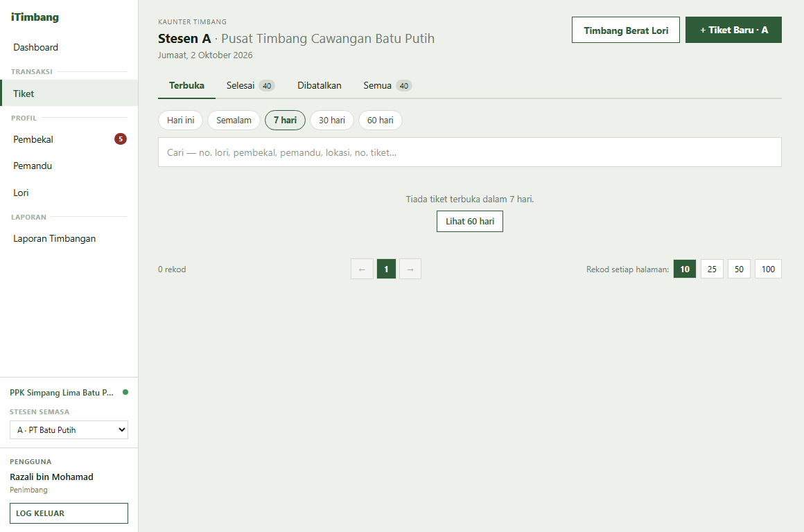Select the 30 hari date filter

pos(332,120)
